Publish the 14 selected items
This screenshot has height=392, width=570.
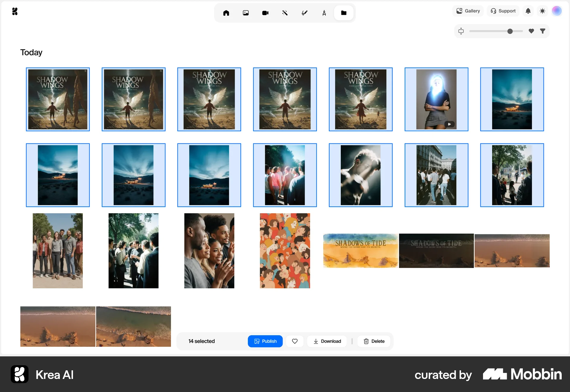click(x=265, y=341)
